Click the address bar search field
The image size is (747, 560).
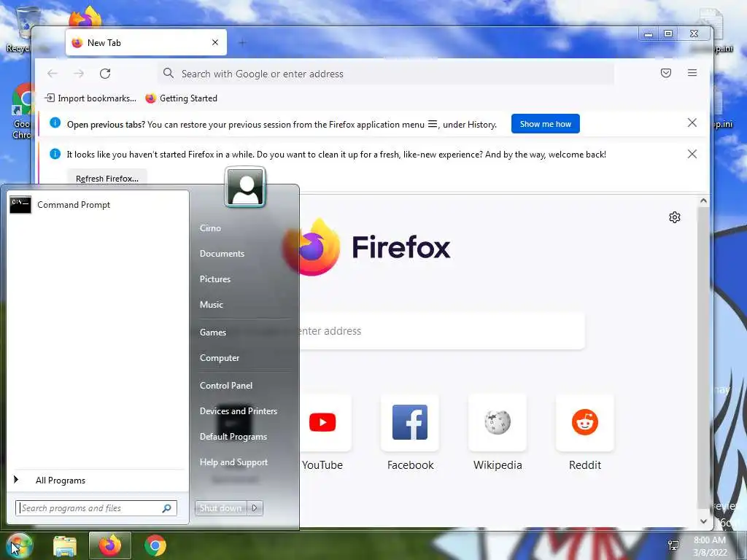coord(386,74)
